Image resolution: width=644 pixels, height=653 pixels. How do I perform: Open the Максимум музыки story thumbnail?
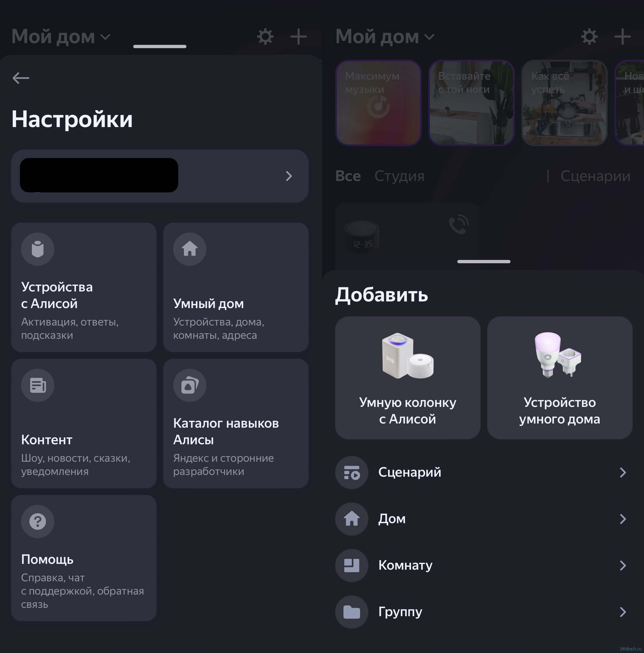tap(378, 103)
